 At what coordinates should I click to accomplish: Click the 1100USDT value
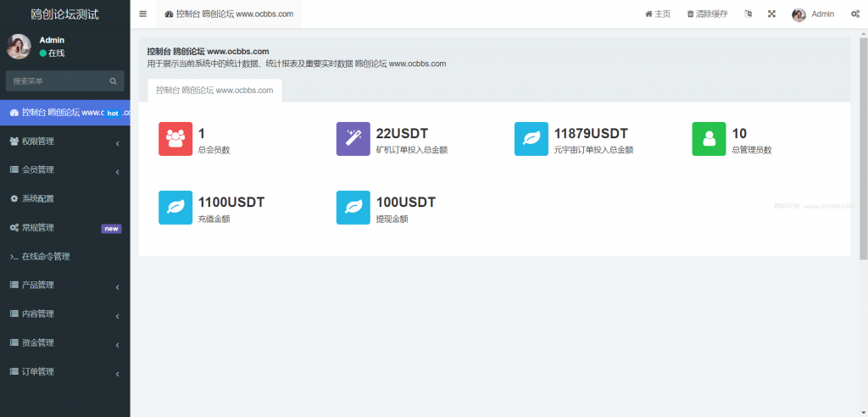pyautogui.click(x=231, y=202)
